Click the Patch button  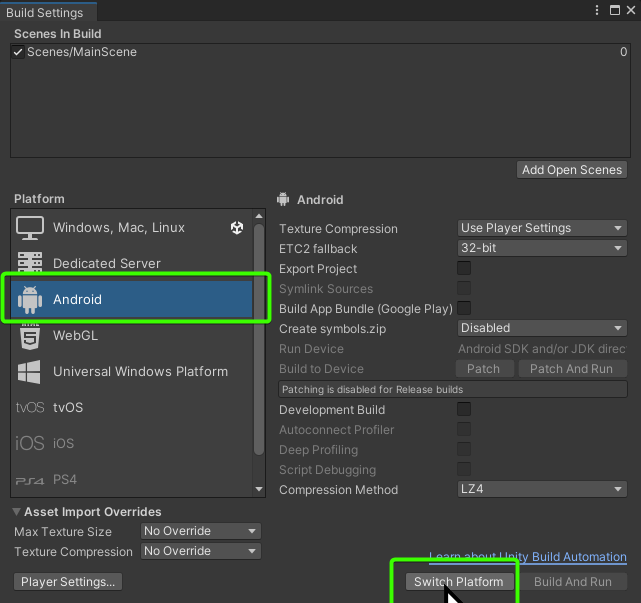coord(484,369)
